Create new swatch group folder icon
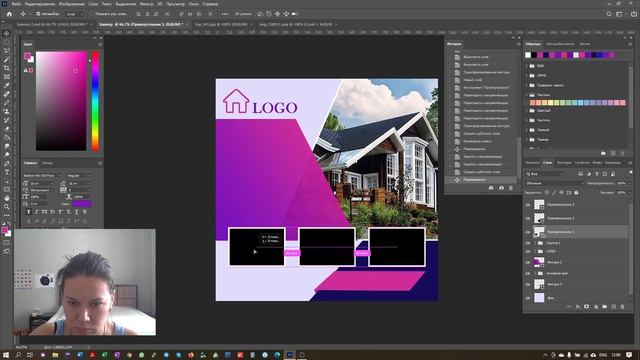 point(603,153)
